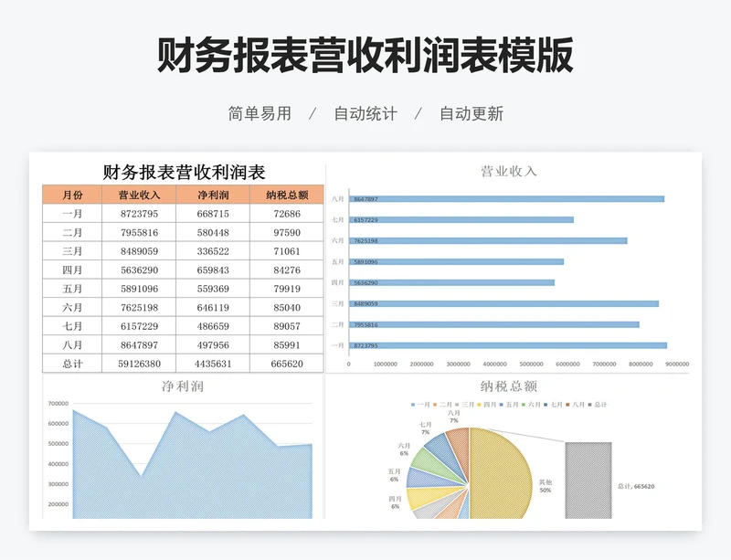Select table cell 580448

(213, 232)
